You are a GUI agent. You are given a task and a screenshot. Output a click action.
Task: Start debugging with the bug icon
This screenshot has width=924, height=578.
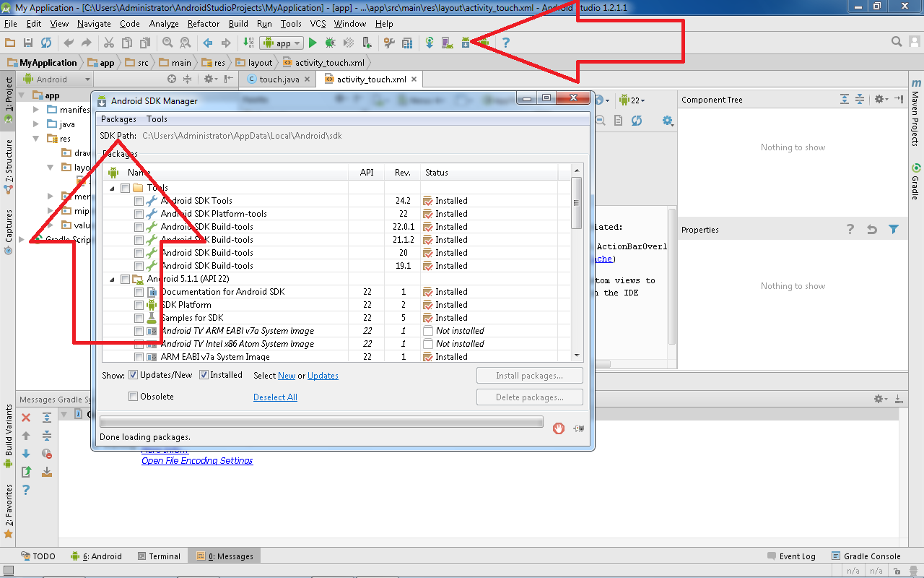pyautogui.click(x=330, y=43)
